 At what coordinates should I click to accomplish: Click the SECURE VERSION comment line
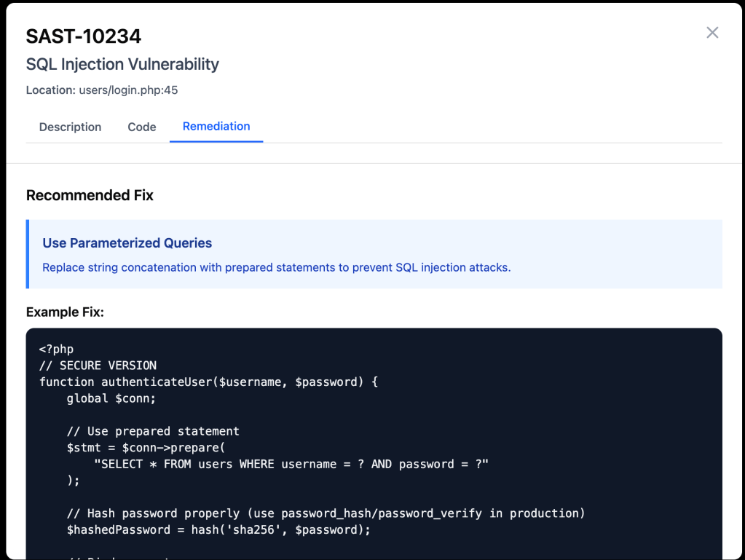tap(98, 366)
